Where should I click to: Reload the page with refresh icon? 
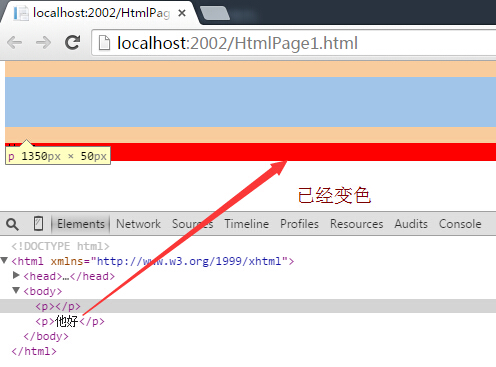coord(72,43)
